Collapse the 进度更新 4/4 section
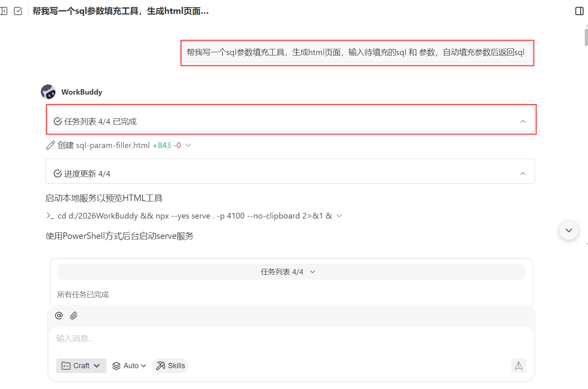This screenshot has width=588, height=389. (523, 173)
